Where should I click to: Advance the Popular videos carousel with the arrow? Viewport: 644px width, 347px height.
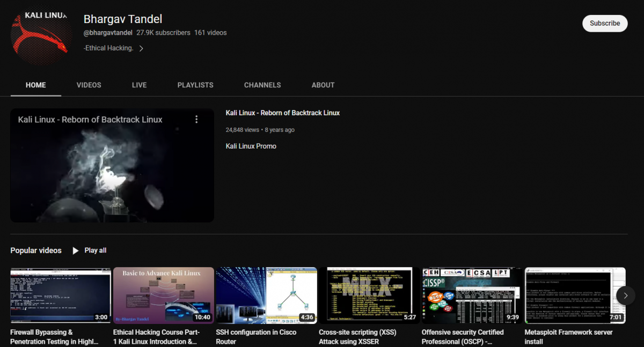coord(626,296)
